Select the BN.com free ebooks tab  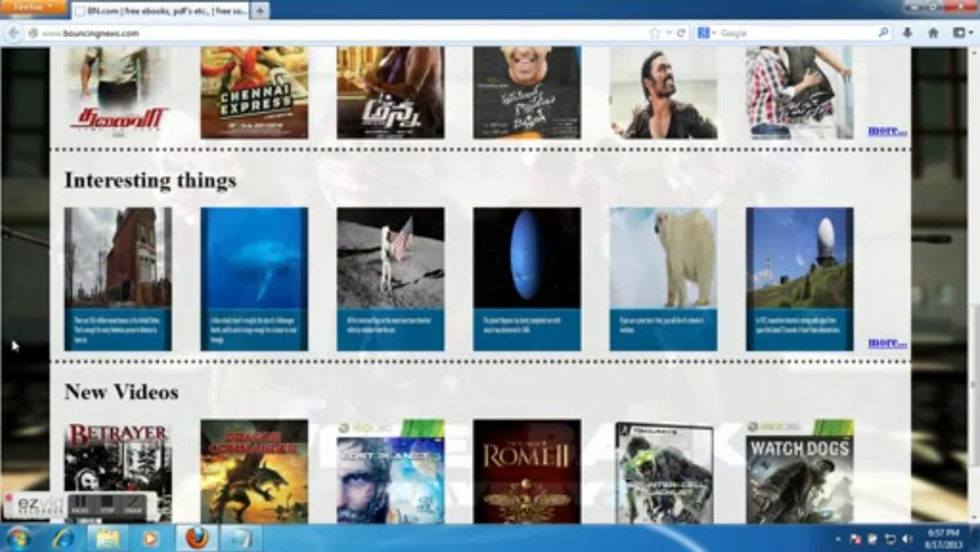(161, 11)
